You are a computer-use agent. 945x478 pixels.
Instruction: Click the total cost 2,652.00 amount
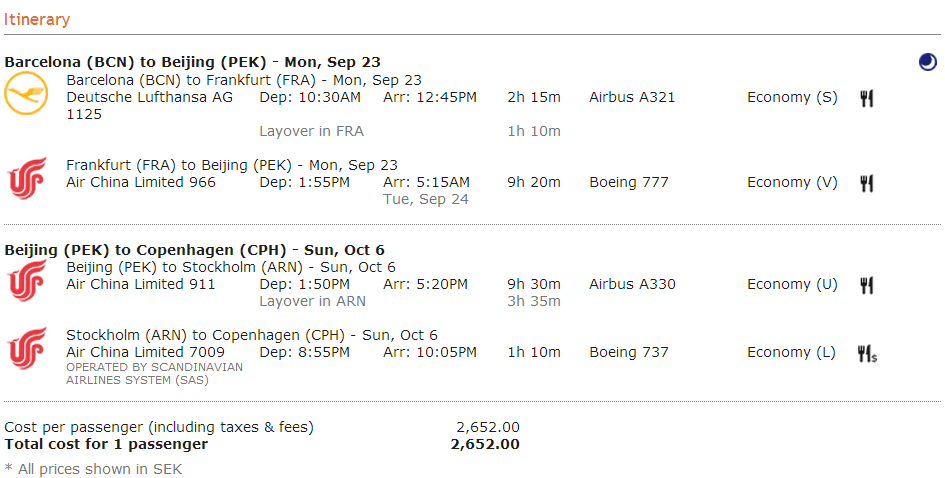485,444
